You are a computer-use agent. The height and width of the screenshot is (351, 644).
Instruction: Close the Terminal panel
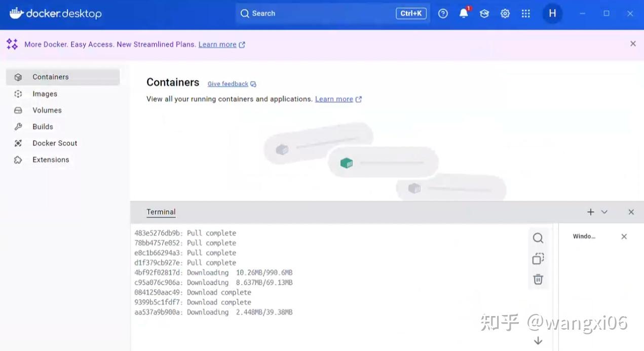pos(631,212)
